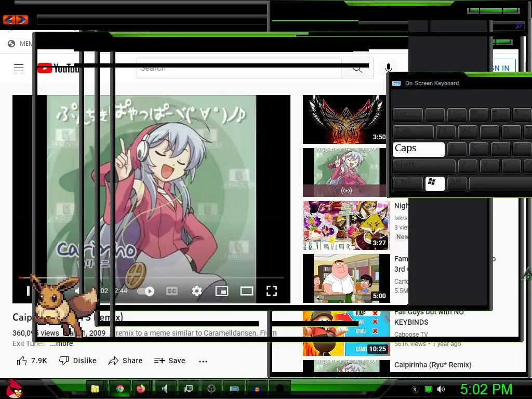Go back with the orange left arrow
The width and height of the screenshot is (532, 399).
pos(9,20)
